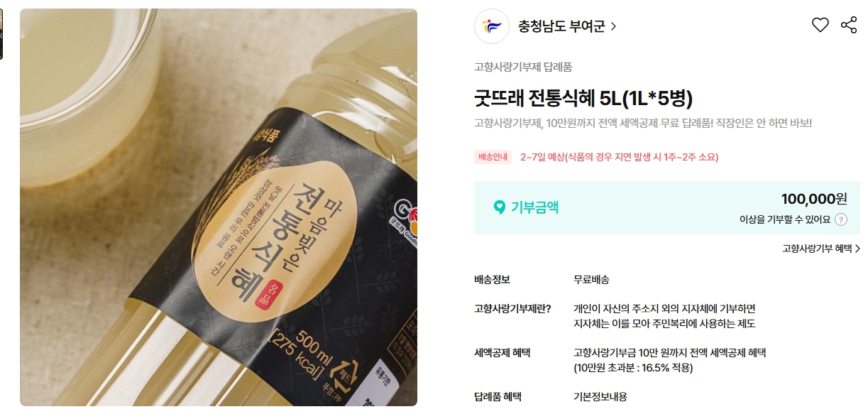
Task: Expand the arrow next to 고향사랑기부 혜택
Action: coord(857,249)
